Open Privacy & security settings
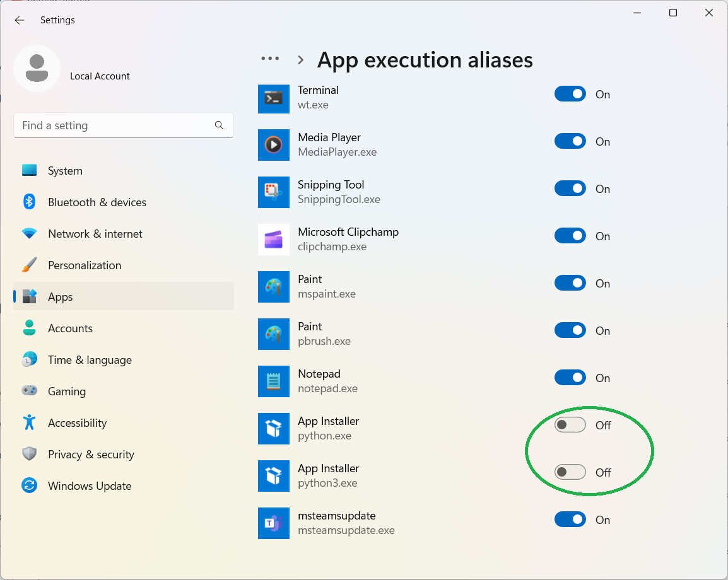Image resolution: width=728 pixels, height=580 pixels. click(124, 455)
